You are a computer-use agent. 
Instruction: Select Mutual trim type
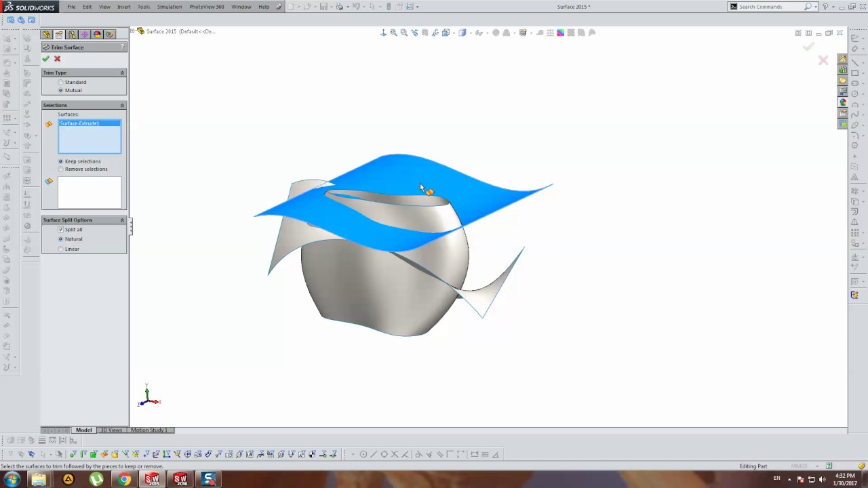[61, 90]
